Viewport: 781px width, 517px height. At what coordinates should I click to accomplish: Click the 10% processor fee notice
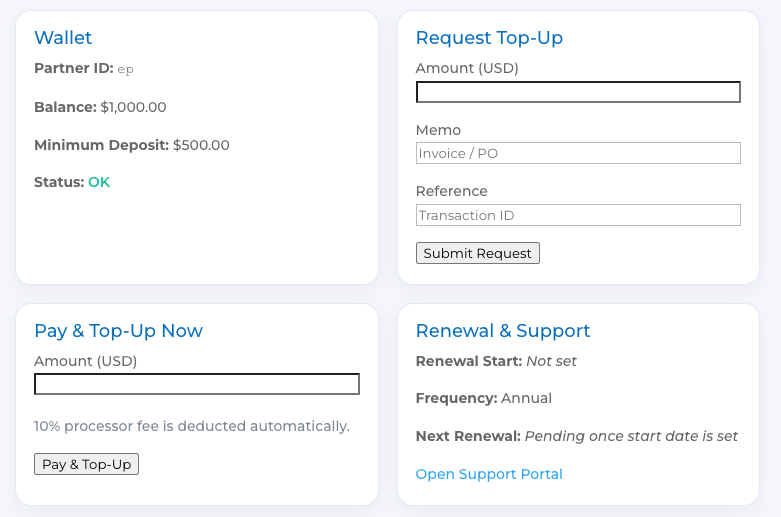click(x=192, y=426)
